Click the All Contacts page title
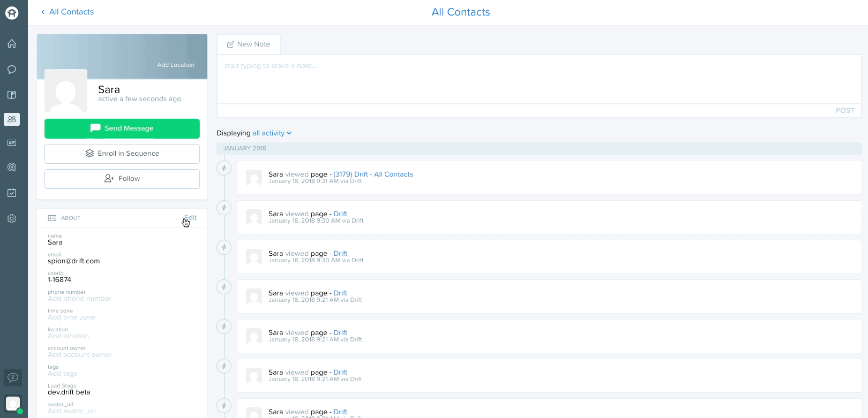This screenshot has width=868, height=418. [461, 12]
